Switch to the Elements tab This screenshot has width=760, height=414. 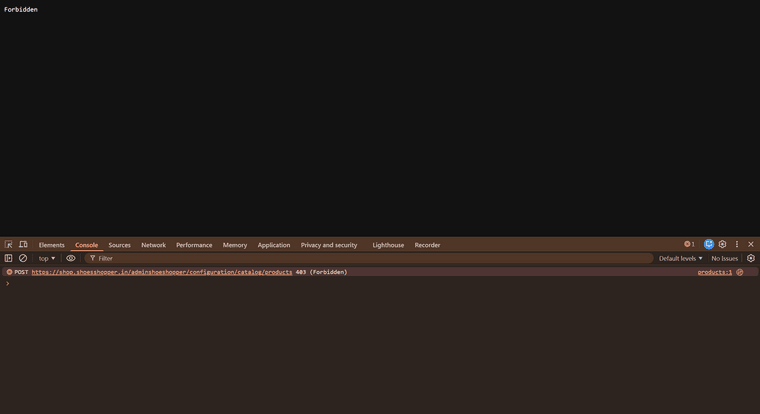click(52, 245)
